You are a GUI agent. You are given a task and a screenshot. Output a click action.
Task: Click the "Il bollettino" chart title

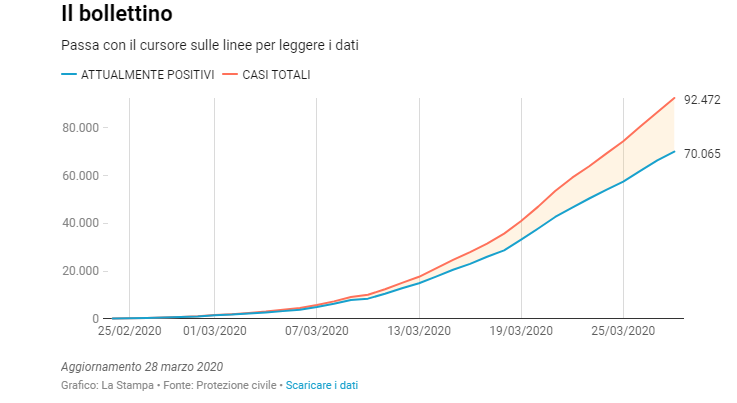click(116, 14)
